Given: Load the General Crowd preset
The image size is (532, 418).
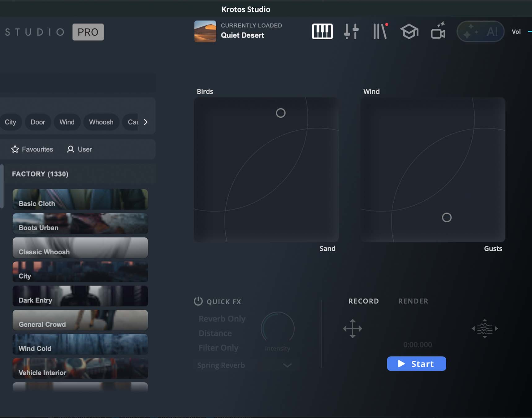Looking at the screenshot, I should point(80,320).
